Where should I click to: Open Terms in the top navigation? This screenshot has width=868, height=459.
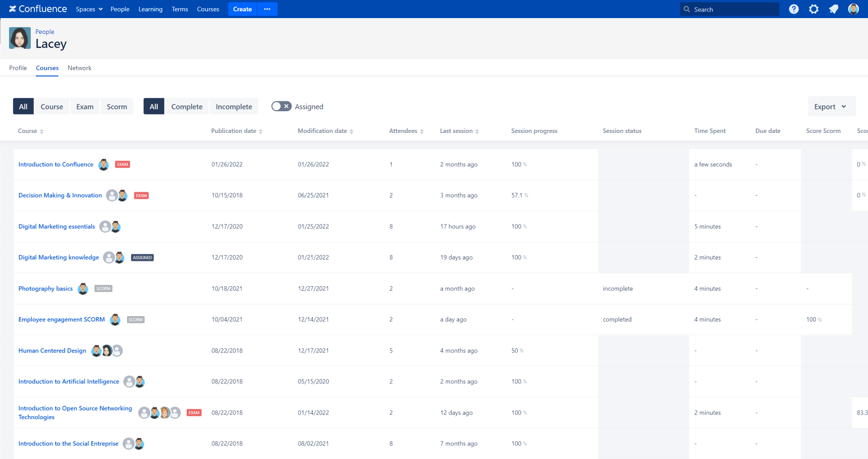(x=180, y=9)
